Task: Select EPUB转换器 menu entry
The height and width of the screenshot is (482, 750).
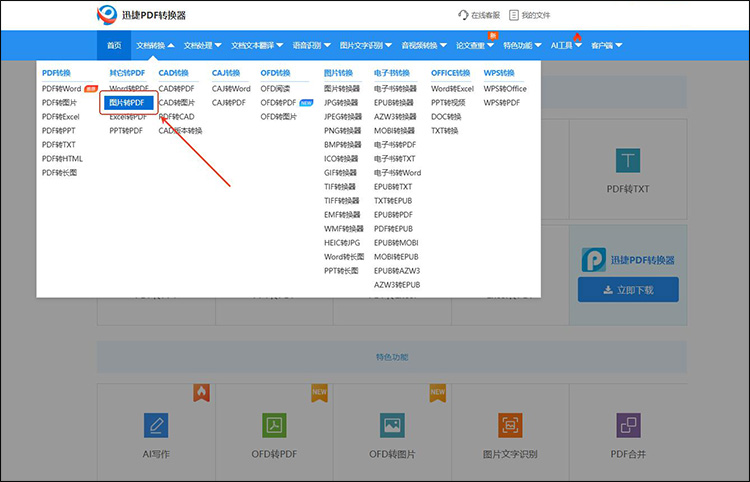Action: pyautogui.click(x=394, y=103)
